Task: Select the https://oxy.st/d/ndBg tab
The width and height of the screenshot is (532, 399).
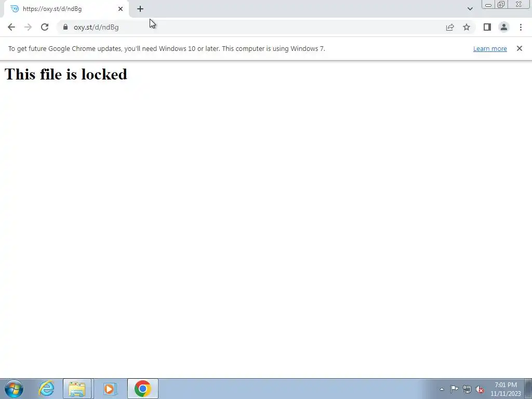Action: [x=66, y=9]
